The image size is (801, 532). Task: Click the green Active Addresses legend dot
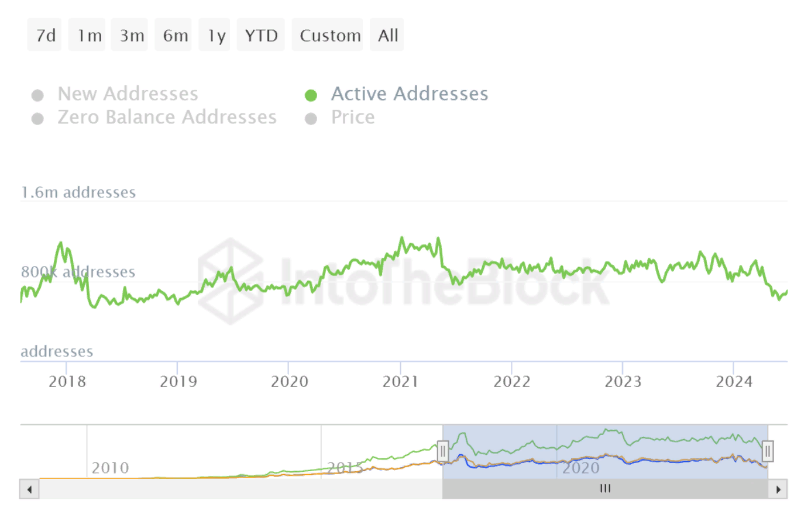point(311,95)
